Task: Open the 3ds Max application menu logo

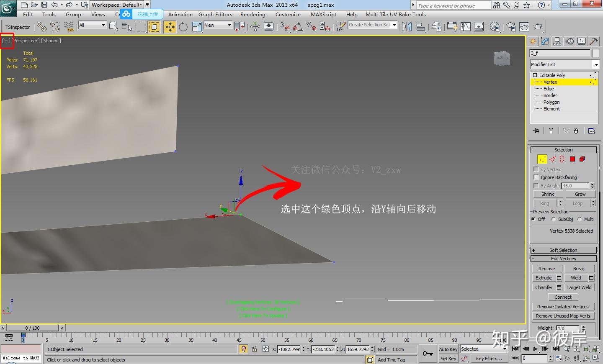Action: (x=8, y=8)
